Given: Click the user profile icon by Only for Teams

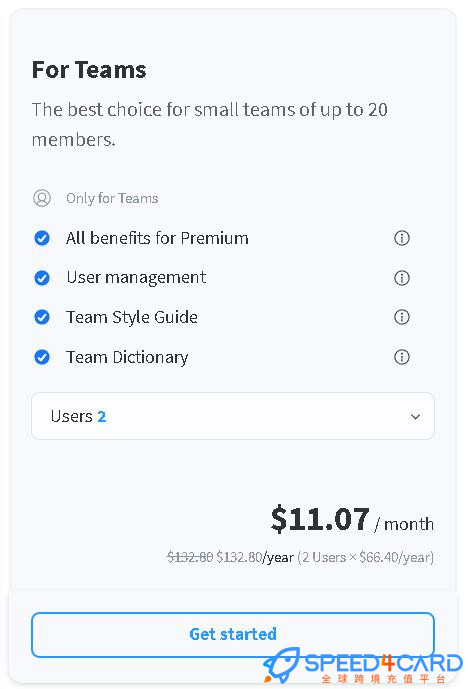Looking at the screenshot, I should [42, 198].
